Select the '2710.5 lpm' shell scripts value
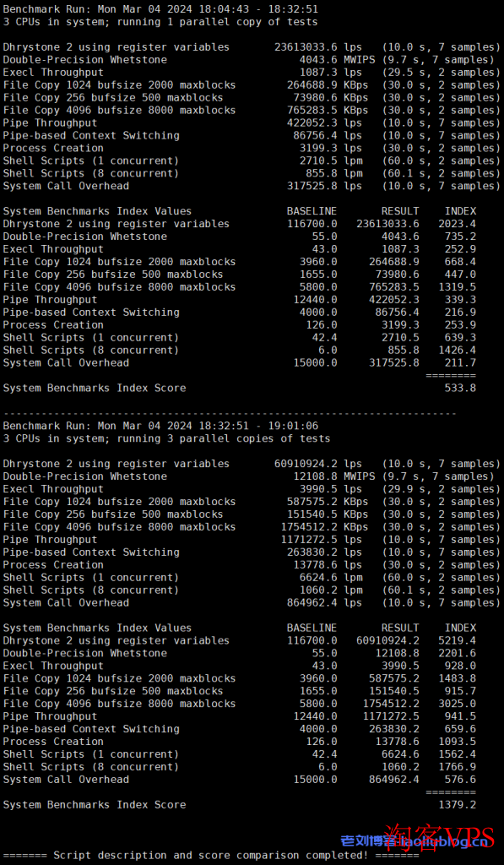The height and width of the screenshot is (865, 504). point(331,160)
